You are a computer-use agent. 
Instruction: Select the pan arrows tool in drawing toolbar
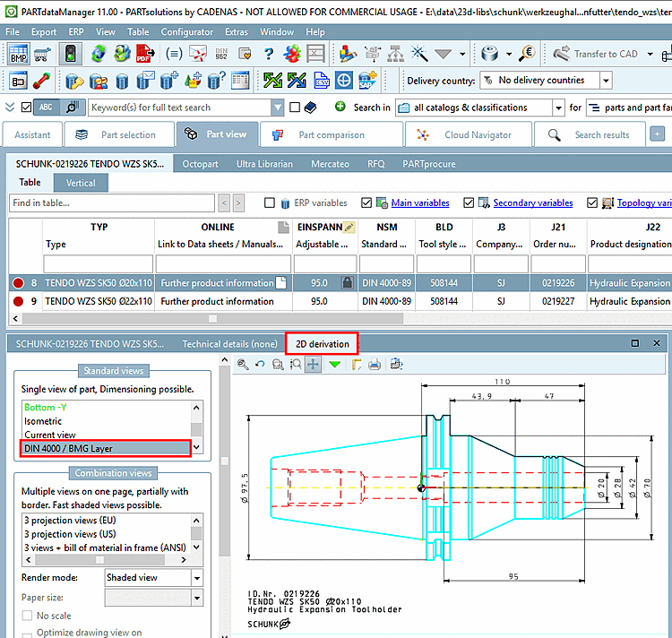pos(314,365)
